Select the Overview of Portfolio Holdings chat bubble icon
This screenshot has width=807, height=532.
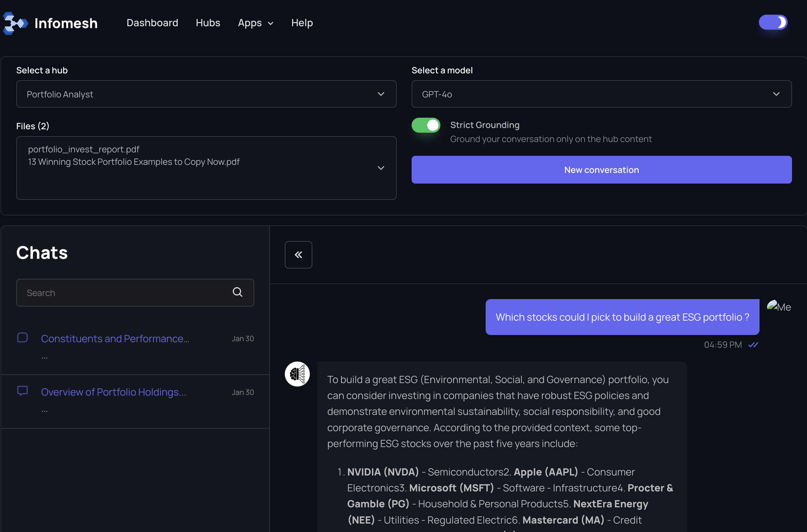point(22,391)
